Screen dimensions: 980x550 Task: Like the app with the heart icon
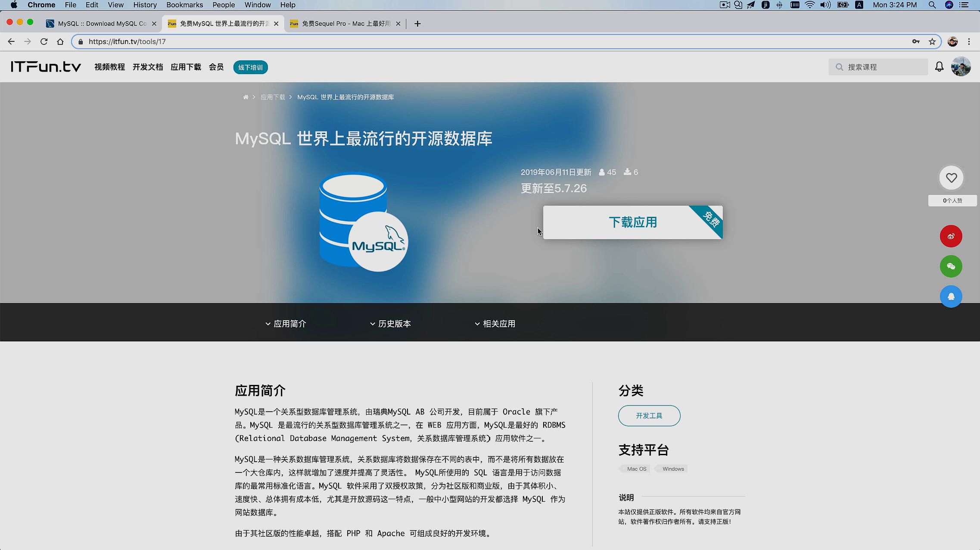click(x=952, y=178)
